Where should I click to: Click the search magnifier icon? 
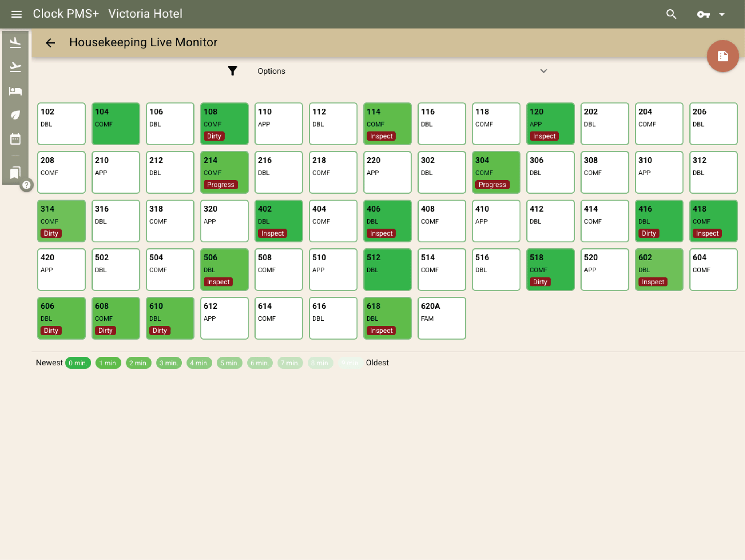click(671, 14)
